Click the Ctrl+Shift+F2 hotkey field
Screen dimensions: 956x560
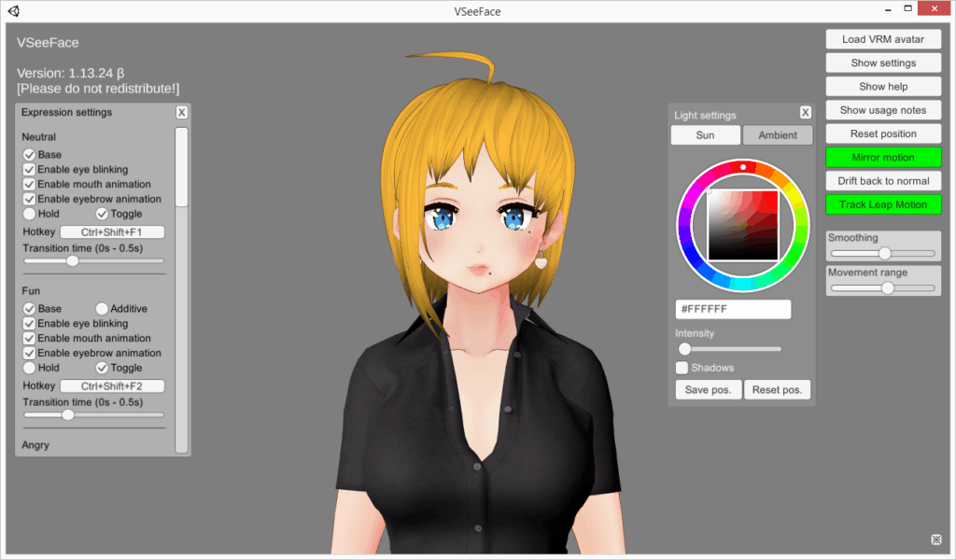[x=113, y=385]
